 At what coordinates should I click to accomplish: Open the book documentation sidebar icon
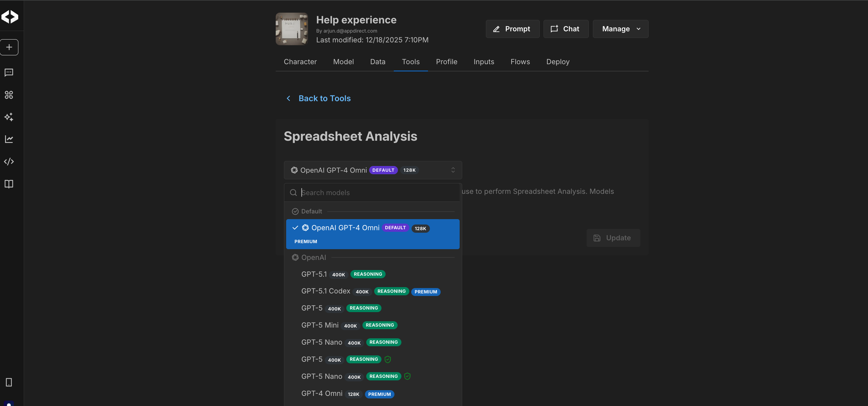click(9, 184)
